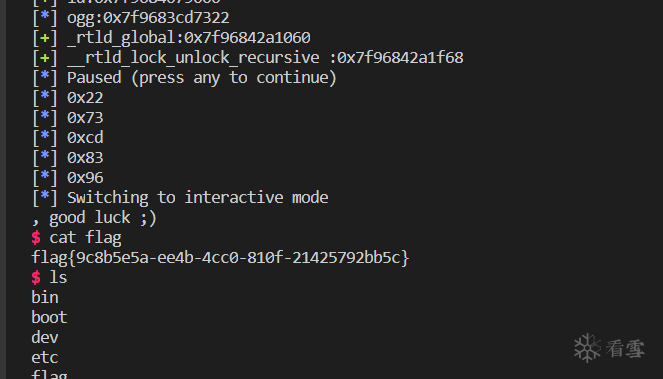Click the 'dev' directory entry
The image size is (663, 379).
44,338
